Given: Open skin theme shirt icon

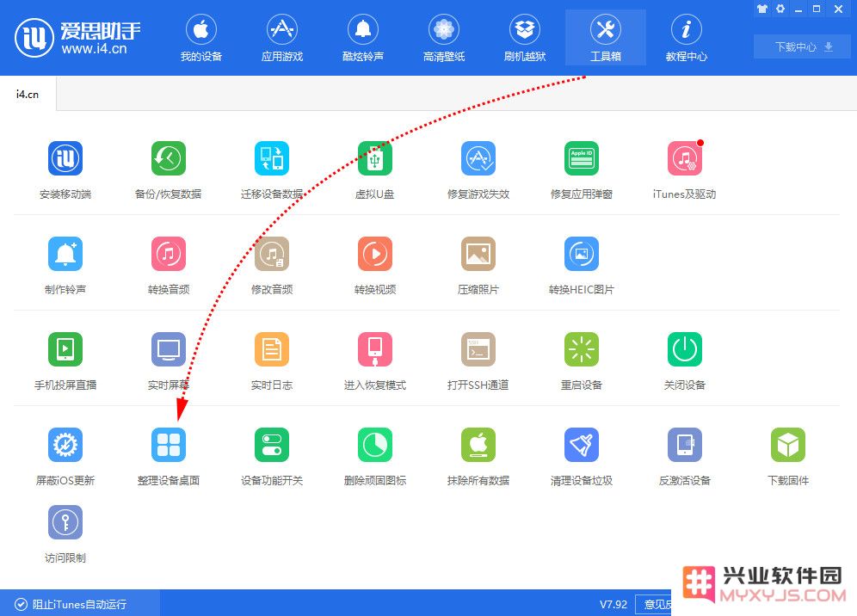Looking at the screenshot, I should pos(761,9).
